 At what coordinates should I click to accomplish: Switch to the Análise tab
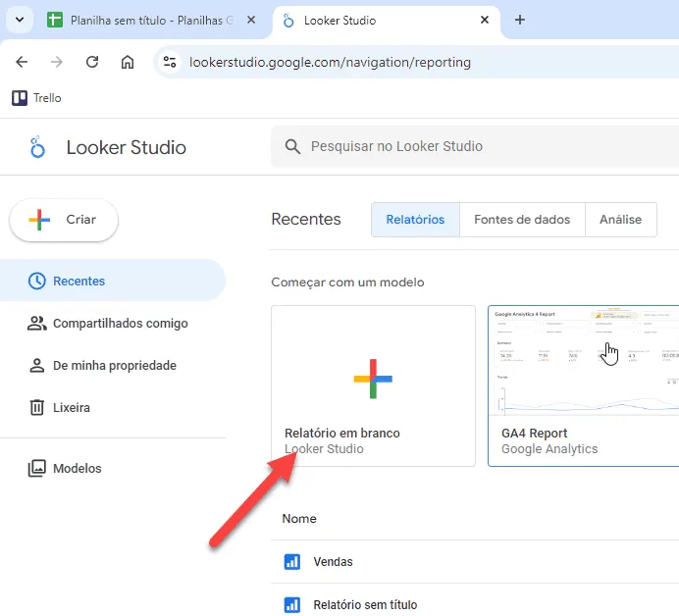click(620, 220)
